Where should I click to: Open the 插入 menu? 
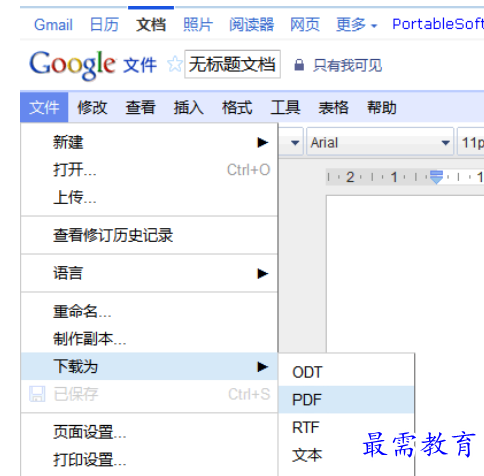[x=189, y=107]
